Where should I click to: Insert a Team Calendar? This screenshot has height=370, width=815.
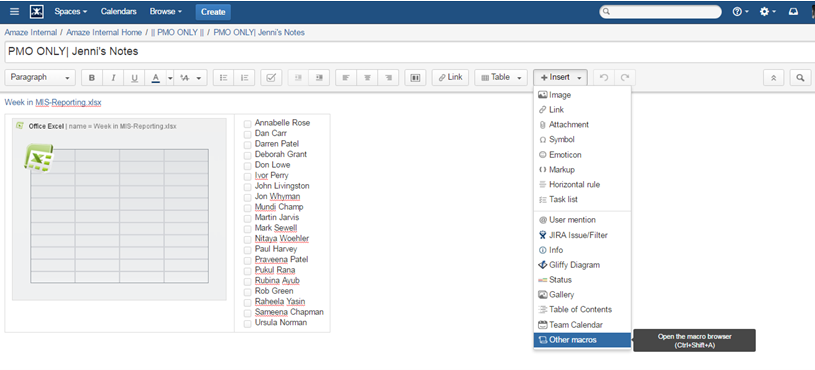(x=582, y=325)
